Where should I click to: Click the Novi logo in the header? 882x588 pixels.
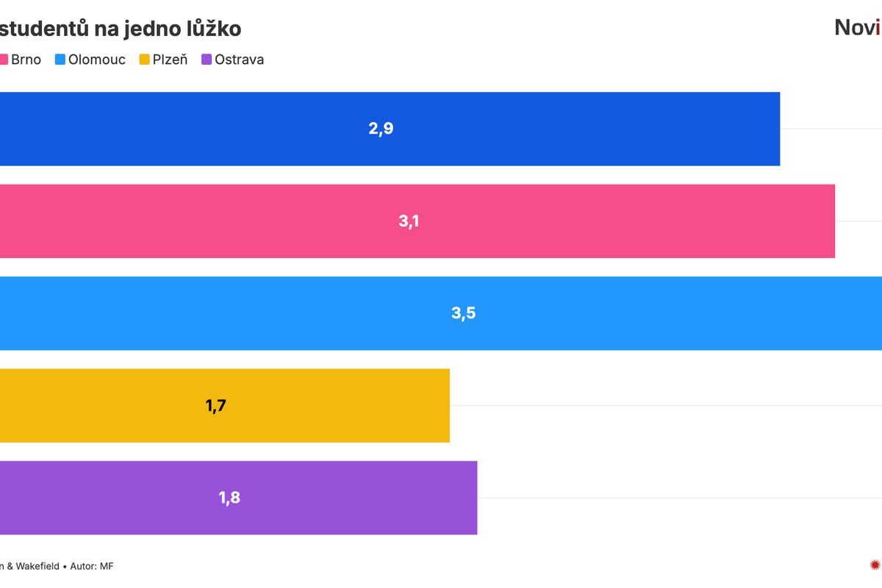857,28
